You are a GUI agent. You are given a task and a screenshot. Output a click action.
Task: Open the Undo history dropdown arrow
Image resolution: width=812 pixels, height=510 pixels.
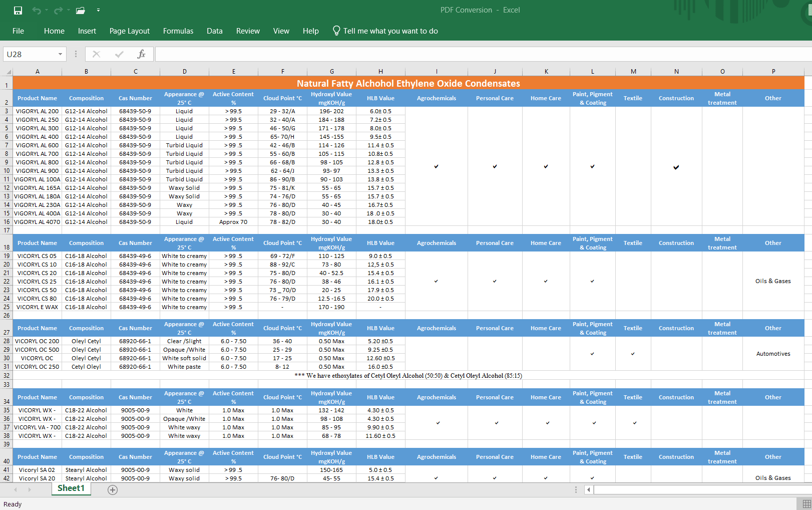47,10
